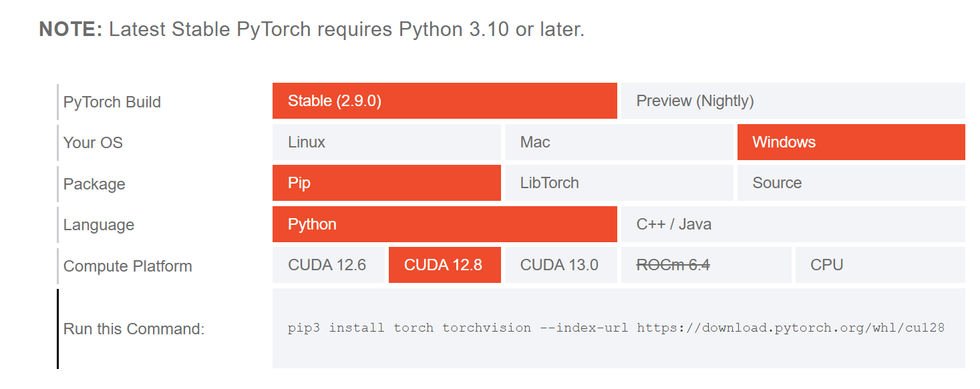
Task: Select Source as the package type
Action: [x=850, y=183]
